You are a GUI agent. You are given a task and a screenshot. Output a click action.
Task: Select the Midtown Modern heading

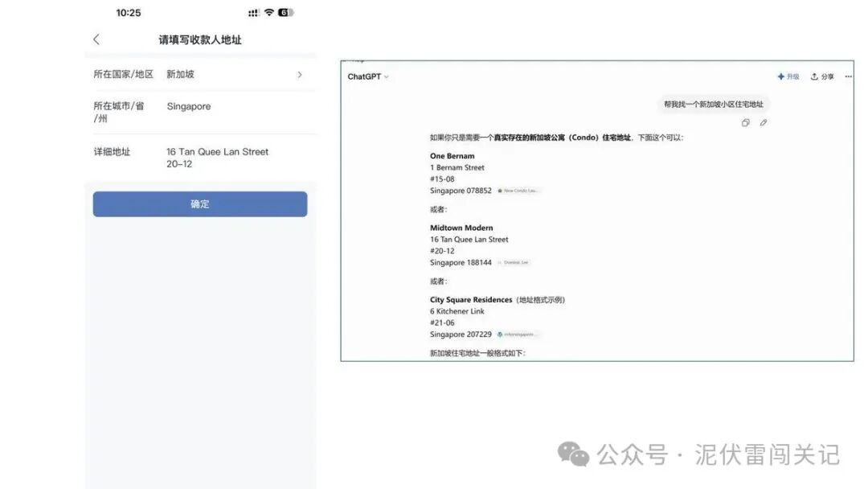click(461, 228)
